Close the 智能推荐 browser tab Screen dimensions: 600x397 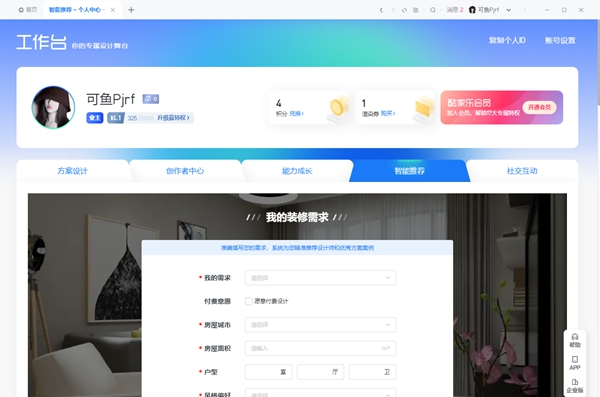(x=113, y=10)
